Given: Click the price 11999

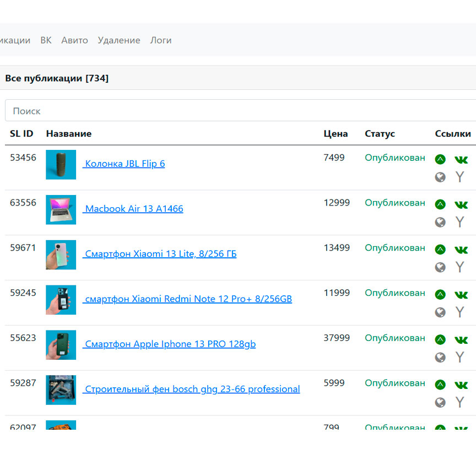Looking at the screenshot, I should (337, 293).
